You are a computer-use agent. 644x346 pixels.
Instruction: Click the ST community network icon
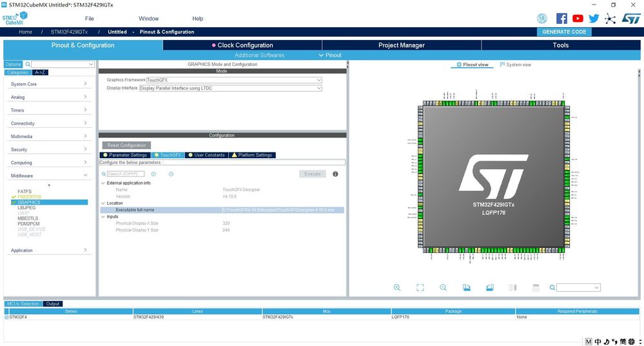point(610,19)
